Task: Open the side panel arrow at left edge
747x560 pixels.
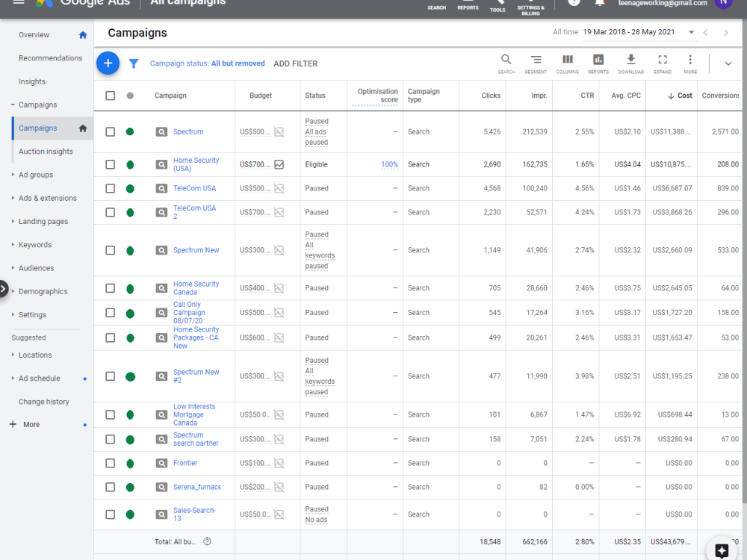Action: [x=3, y=288]
